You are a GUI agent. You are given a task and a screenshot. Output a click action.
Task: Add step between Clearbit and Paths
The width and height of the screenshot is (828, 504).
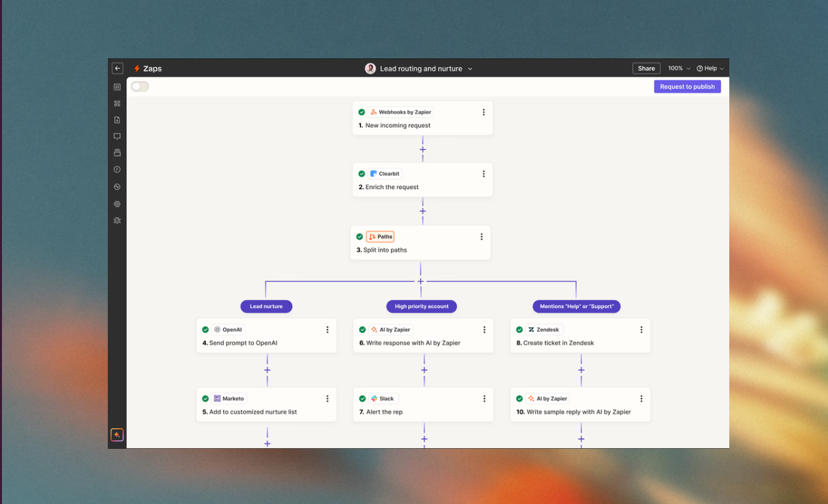tap(423, 211)
